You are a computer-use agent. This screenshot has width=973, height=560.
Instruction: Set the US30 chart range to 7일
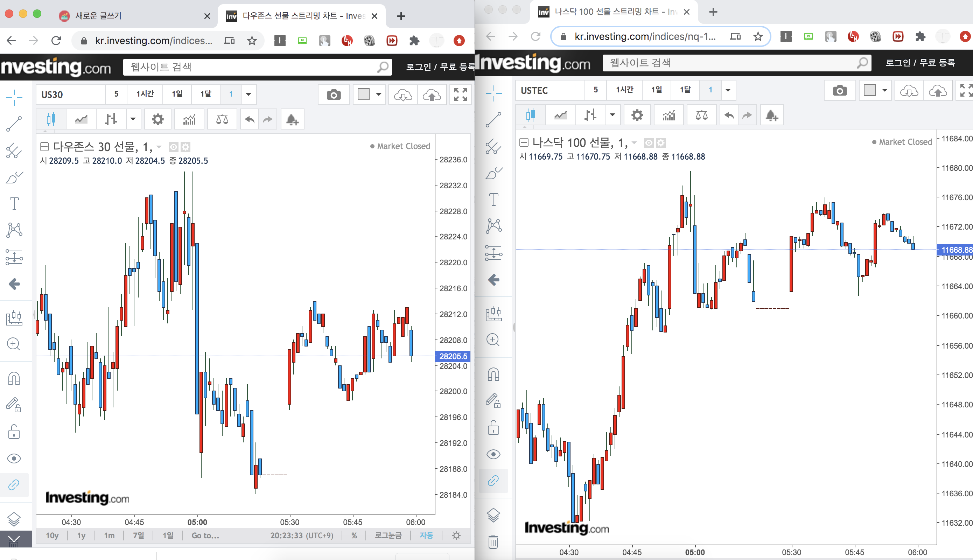(x=139, y=535)
